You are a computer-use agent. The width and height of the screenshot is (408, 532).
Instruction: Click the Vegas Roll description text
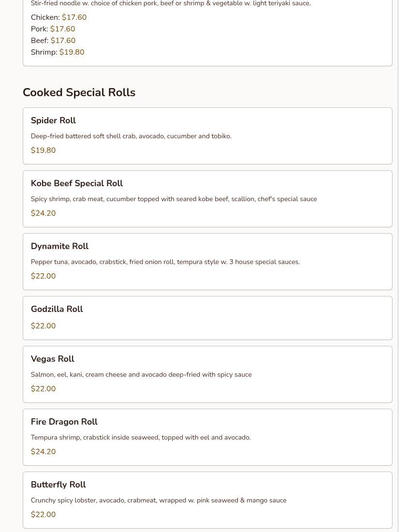pyautogui.click(x=141, y=374)
